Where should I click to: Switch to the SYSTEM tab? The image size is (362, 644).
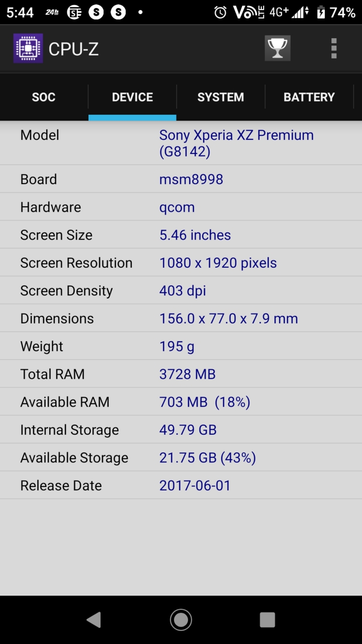coord(221,97)
